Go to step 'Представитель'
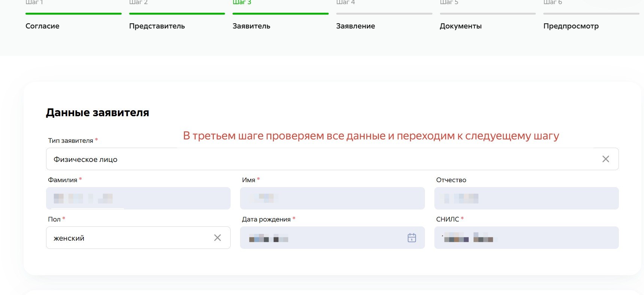644x295 pixels. tap(157, 26)
